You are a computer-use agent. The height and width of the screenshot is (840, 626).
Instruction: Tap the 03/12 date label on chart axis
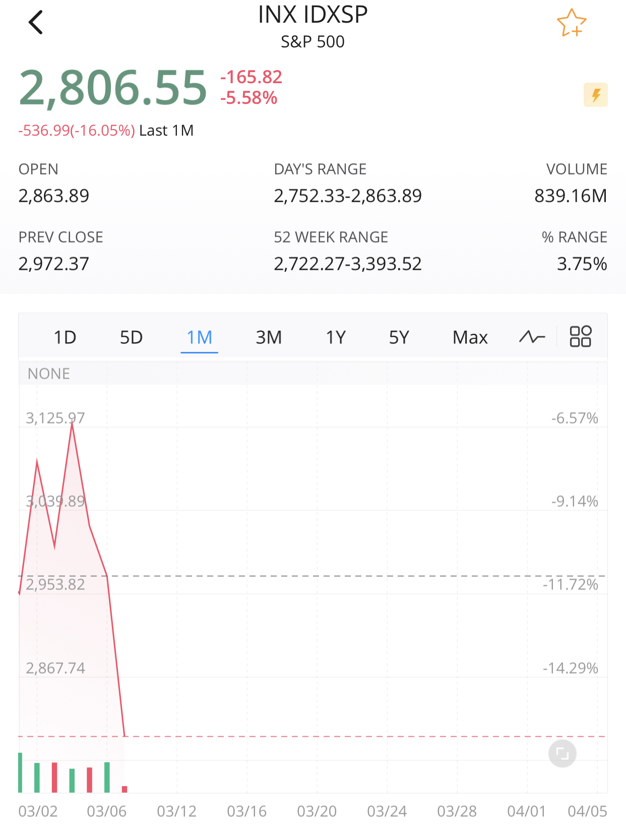177,811
